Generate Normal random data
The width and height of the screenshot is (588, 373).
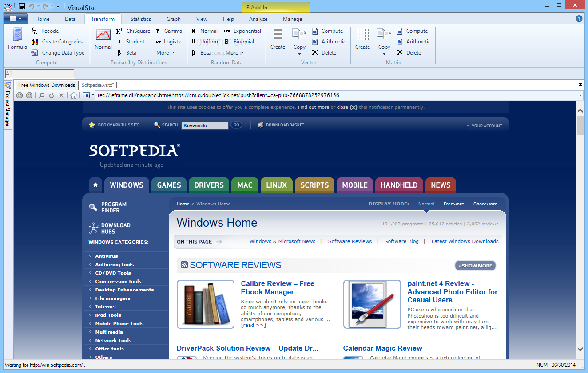pyautogui.click(x=204, y=31)
